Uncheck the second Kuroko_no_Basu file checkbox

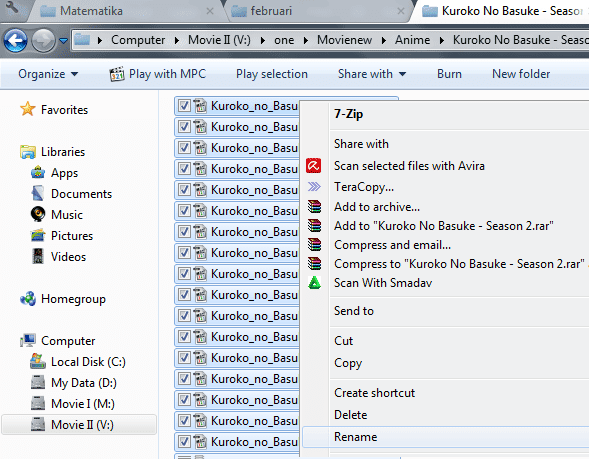pyautogui.click(x=184, y=127)
